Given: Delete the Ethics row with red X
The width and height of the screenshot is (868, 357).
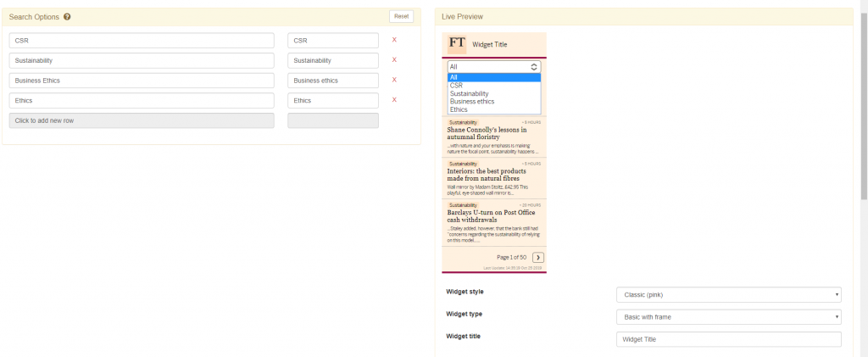Looking at the screenshot, I should point(394,100).
